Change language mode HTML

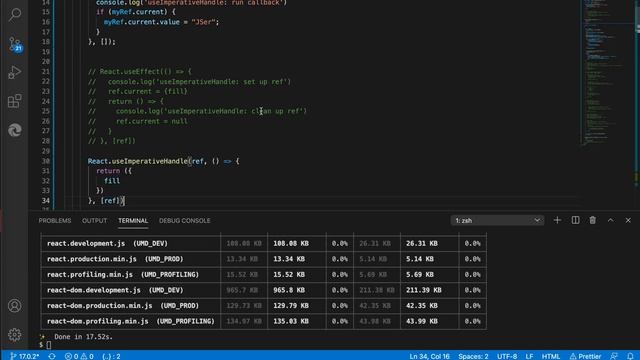[551, 356]
